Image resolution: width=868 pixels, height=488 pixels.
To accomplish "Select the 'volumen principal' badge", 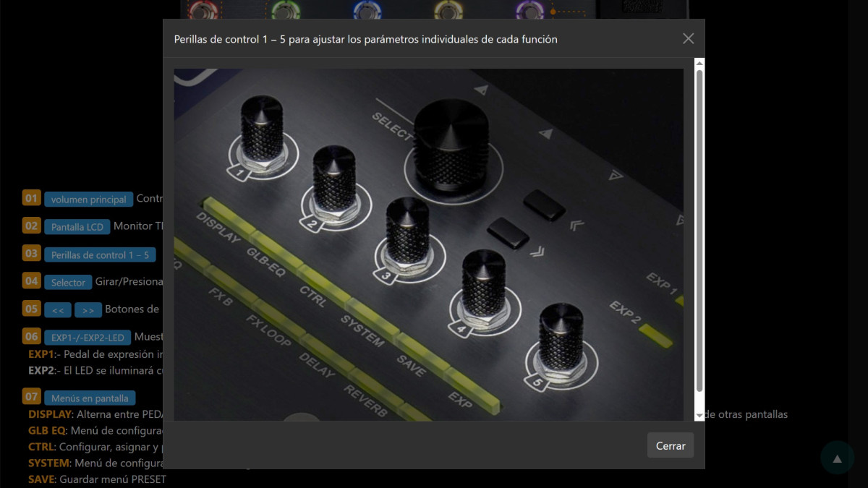I will tap(88, 200).
